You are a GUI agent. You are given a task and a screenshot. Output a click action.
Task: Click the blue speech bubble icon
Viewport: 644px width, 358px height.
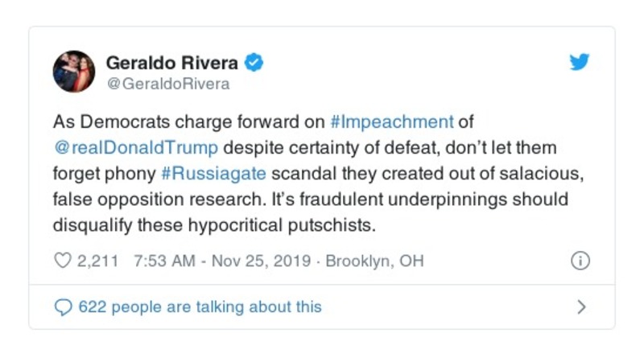tap(62, 307)
